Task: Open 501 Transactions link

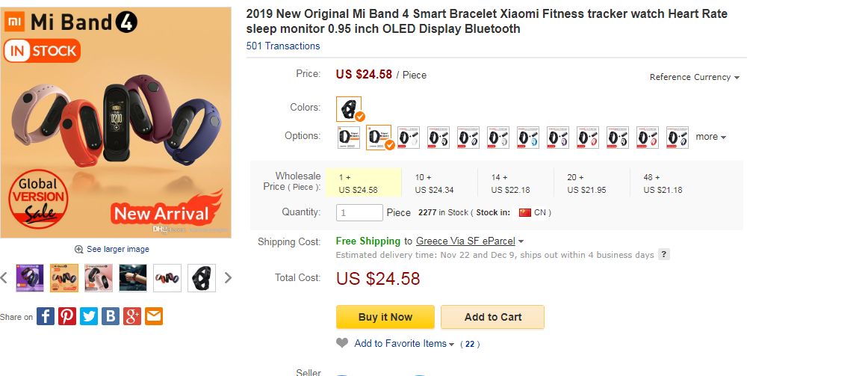Action: coord(283,46)
